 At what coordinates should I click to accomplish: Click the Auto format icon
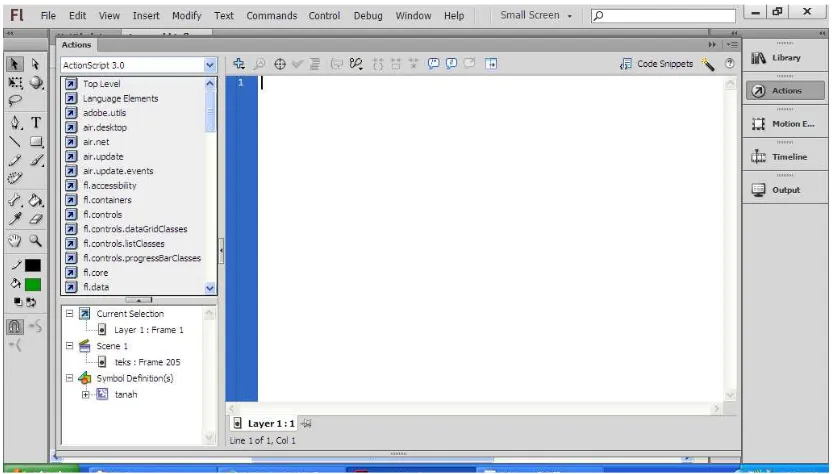(315, 64)
